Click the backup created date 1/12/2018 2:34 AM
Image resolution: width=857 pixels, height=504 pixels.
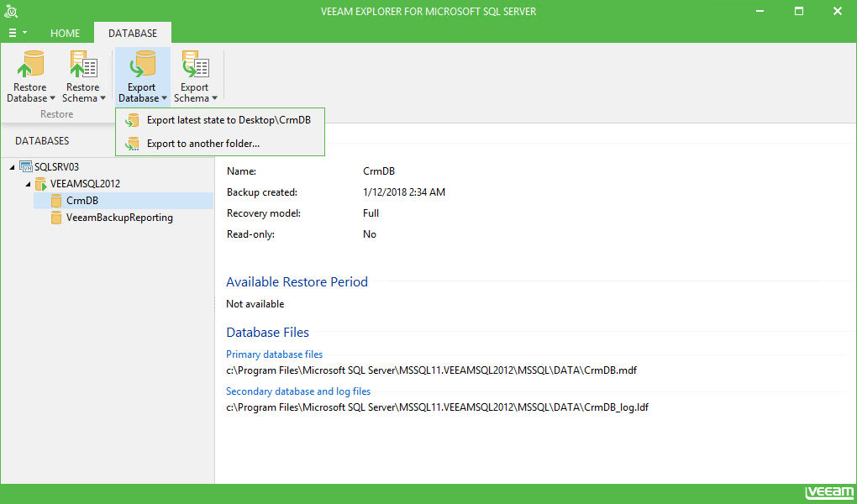coord(404,192)
